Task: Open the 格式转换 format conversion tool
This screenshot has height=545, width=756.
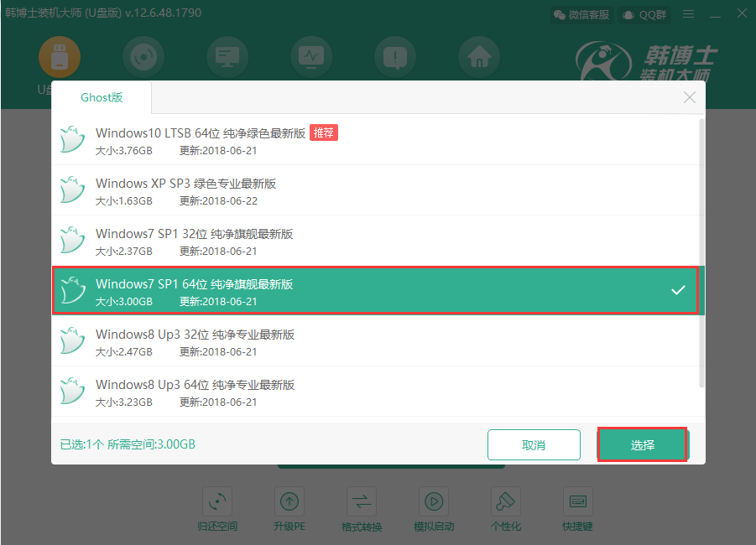Action: (x=362, y=501)
